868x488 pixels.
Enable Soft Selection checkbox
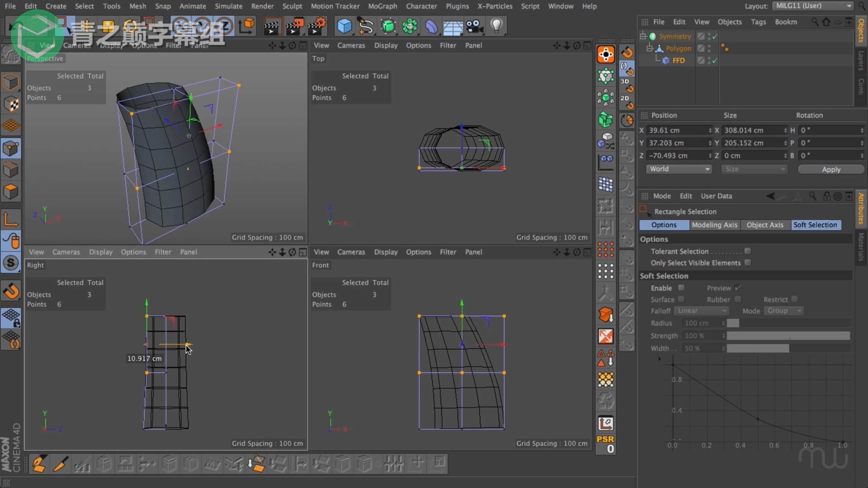click(x=681, y=288)
